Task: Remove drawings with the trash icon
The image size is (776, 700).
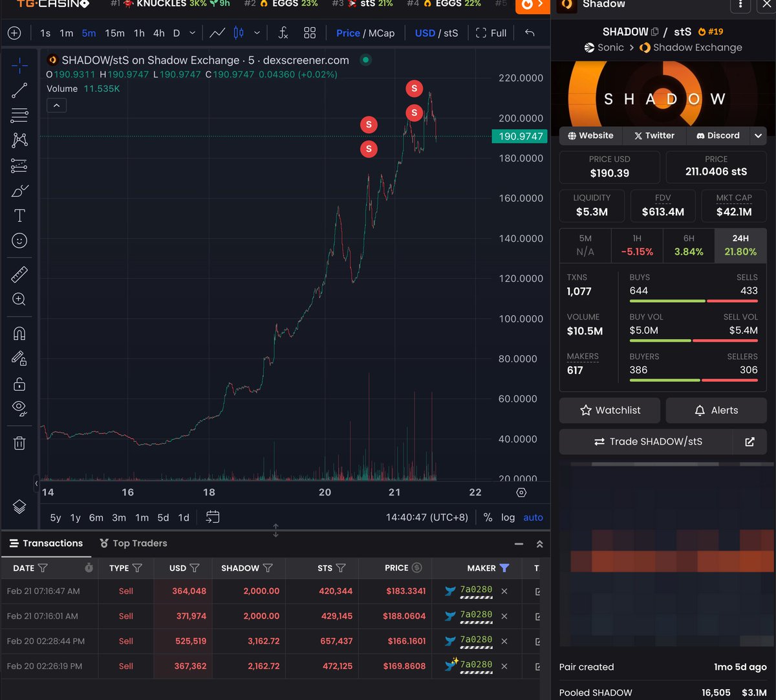Action: 19,443
